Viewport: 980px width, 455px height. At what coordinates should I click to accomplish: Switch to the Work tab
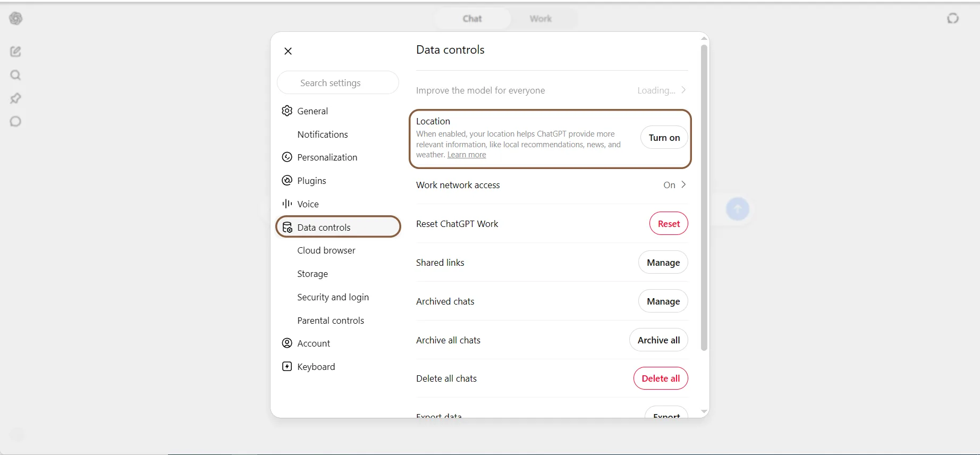pos(540,19)
